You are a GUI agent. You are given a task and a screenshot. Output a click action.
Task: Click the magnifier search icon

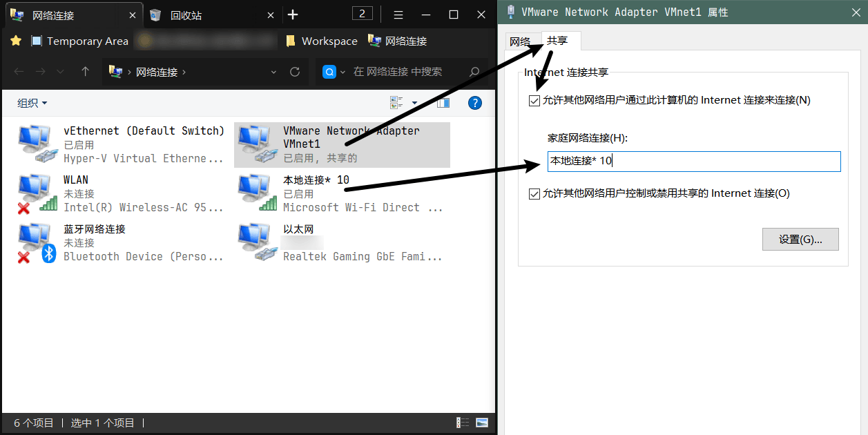pos(474,72)
